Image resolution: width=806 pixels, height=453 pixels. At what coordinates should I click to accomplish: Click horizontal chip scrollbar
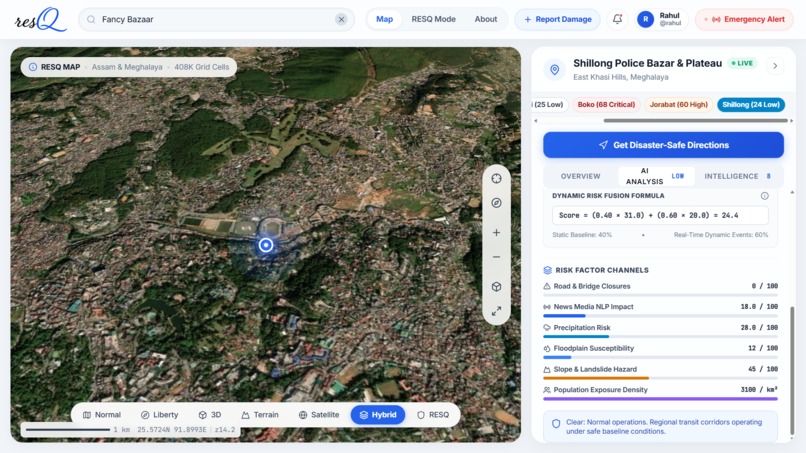click(x=695, y=121)
